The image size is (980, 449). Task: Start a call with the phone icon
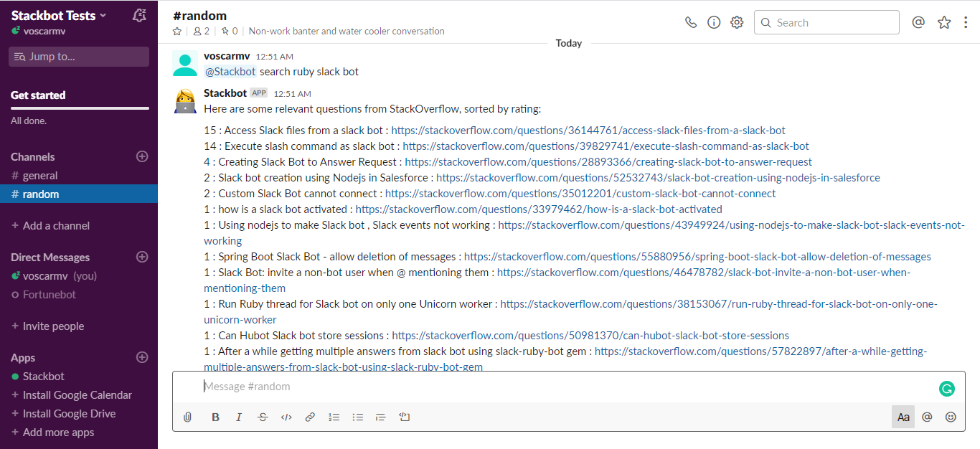click(x=691, y=22)
